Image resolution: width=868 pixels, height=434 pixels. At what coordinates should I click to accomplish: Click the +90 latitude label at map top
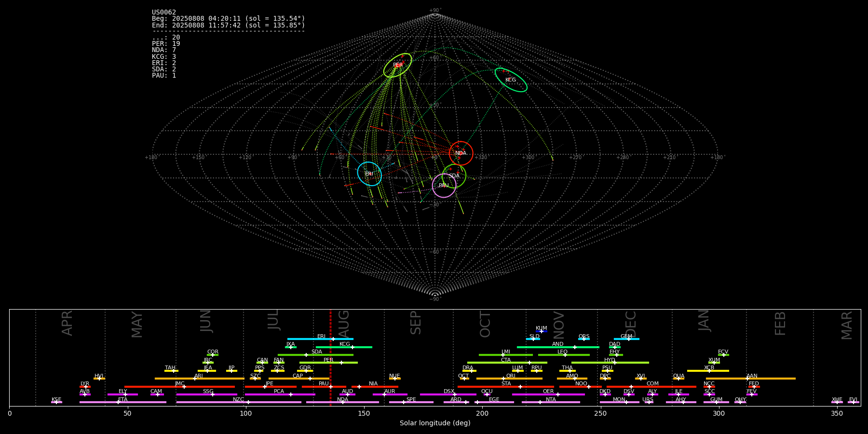pos(435,11)
